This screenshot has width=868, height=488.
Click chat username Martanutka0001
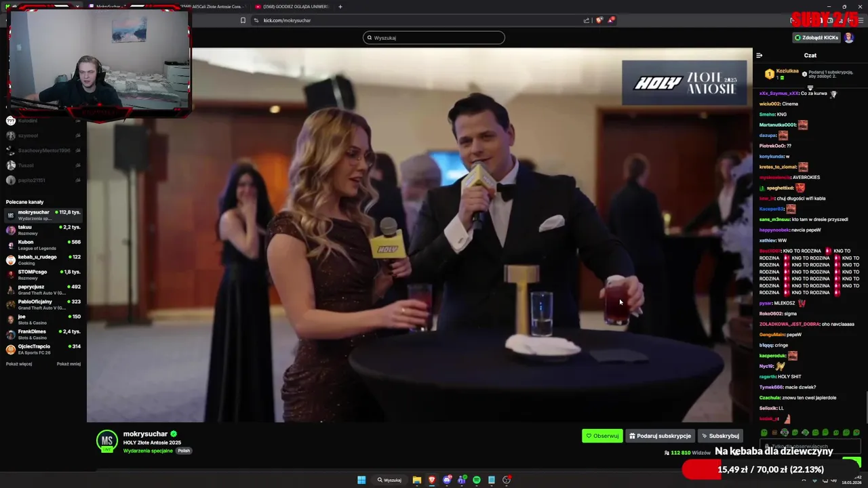778,125
